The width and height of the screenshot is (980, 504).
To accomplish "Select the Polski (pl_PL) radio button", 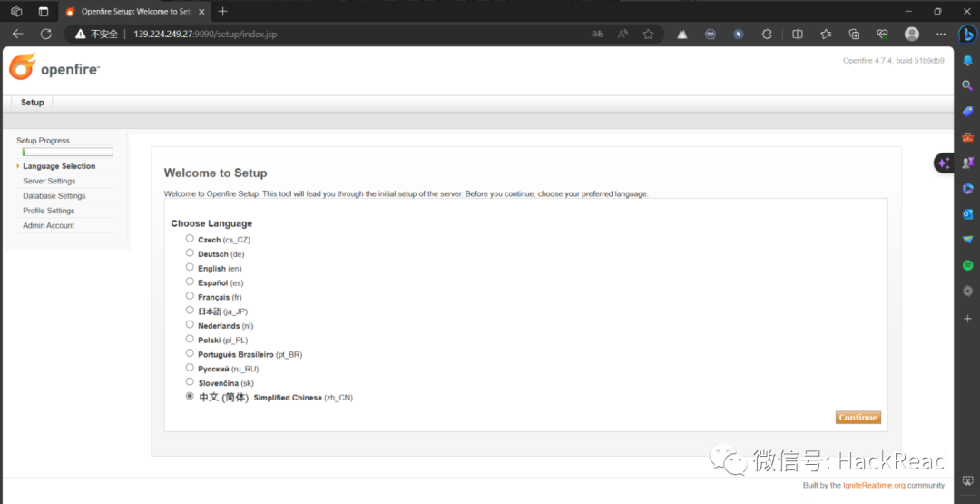I will click(190, 339).
